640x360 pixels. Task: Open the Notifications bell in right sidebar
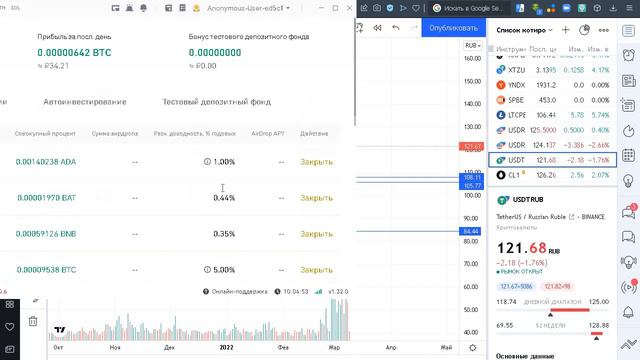point(629,312)
